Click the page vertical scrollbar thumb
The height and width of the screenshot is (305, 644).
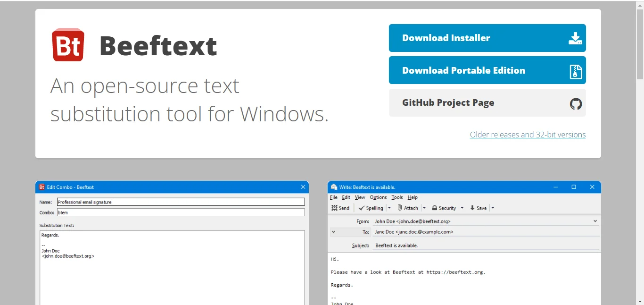640,44
